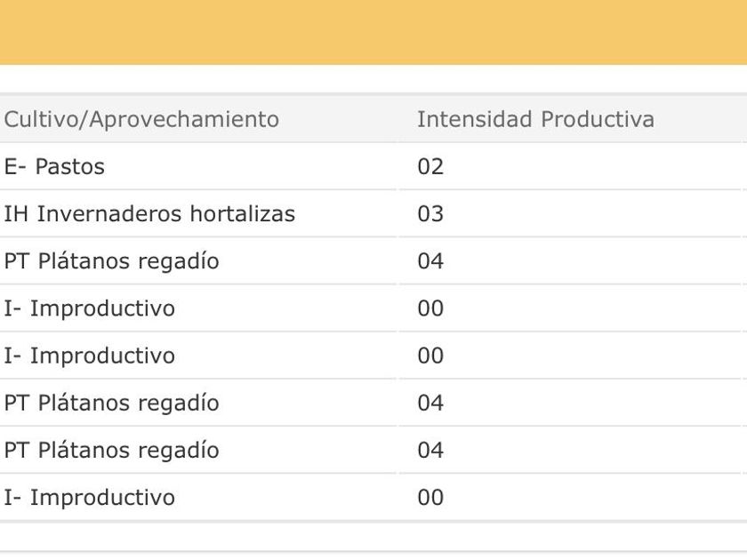The width and height of the screenshot is (747, 560).
Task: Click "00" in the first Improductivo row
Action: click(x=430, y=308)
